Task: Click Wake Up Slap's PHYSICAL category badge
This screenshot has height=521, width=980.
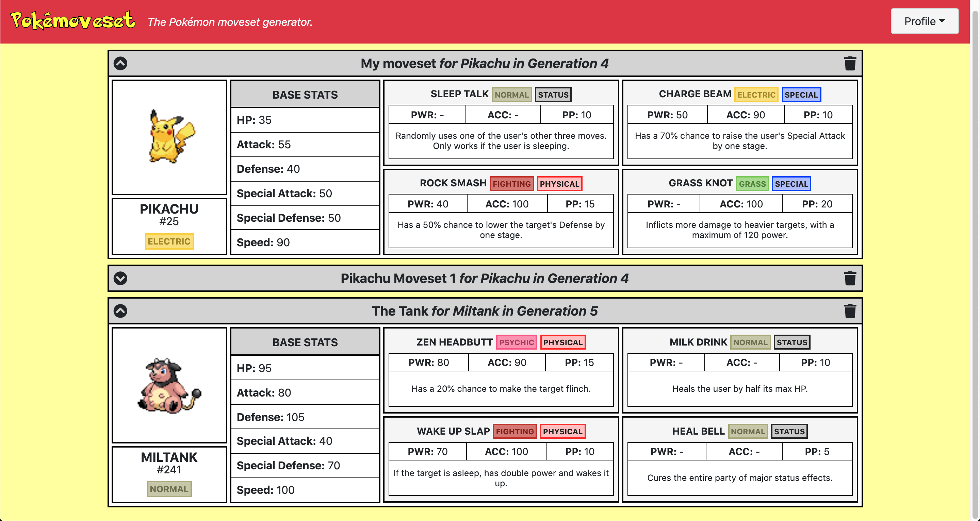Action: tap(563, 431)
